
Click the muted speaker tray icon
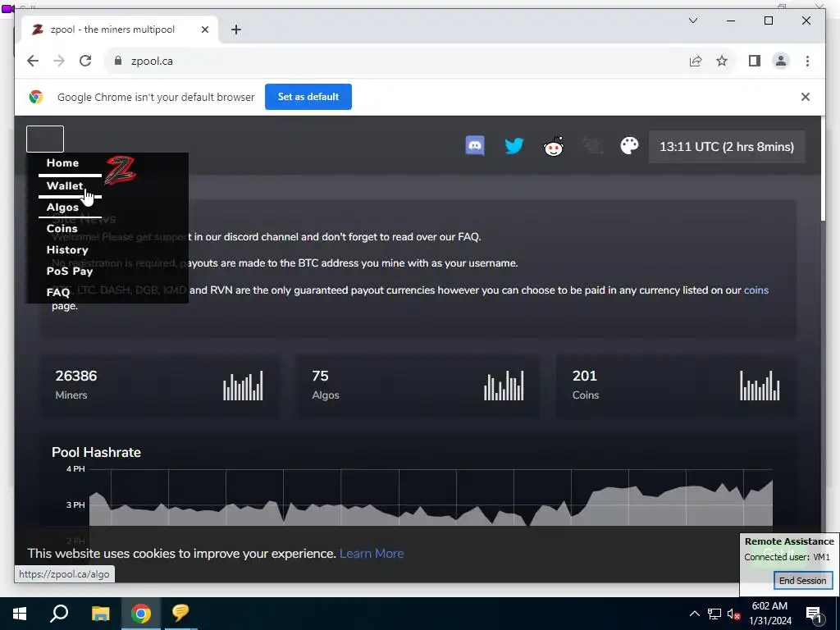tap(734, 614)
